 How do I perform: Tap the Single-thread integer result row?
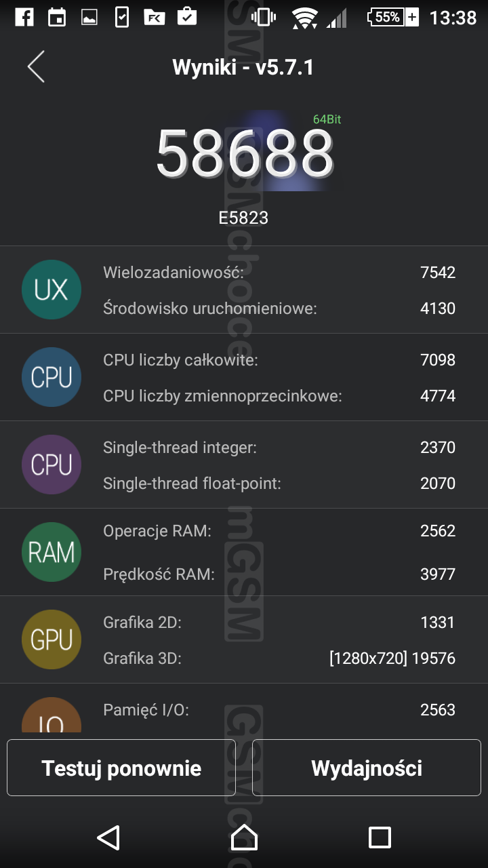[279, 448]
